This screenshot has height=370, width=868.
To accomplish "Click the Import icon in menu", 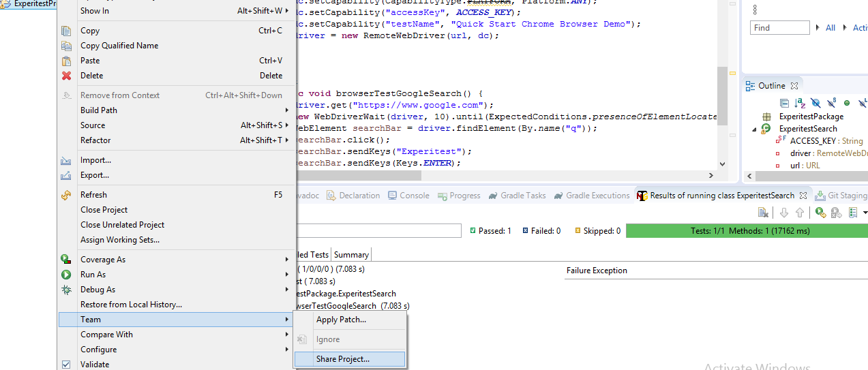I will click(66, 160).
